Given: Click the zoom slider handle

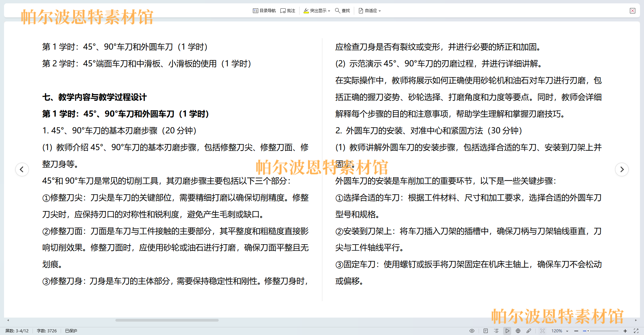Looking at the screenshot, I should pyautogui.click(x=588, y=331).
